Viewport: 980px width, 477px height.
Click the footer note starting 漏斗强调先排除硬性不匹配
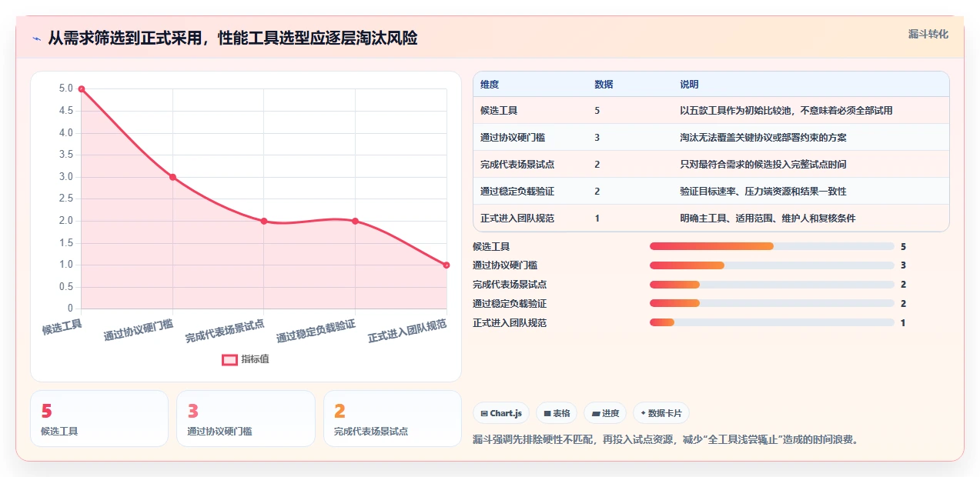[665, 440]
